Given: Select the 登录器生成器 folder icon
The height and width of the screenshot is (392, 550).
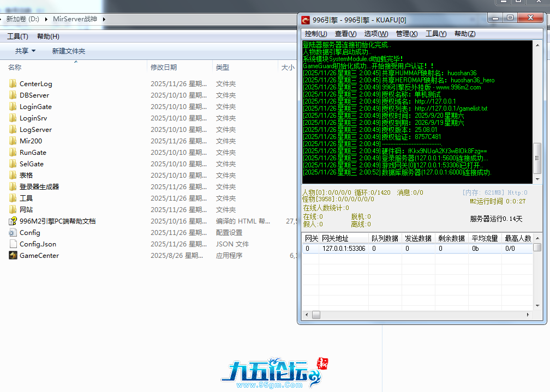Looking at the screenshot, I should (13, 187).
